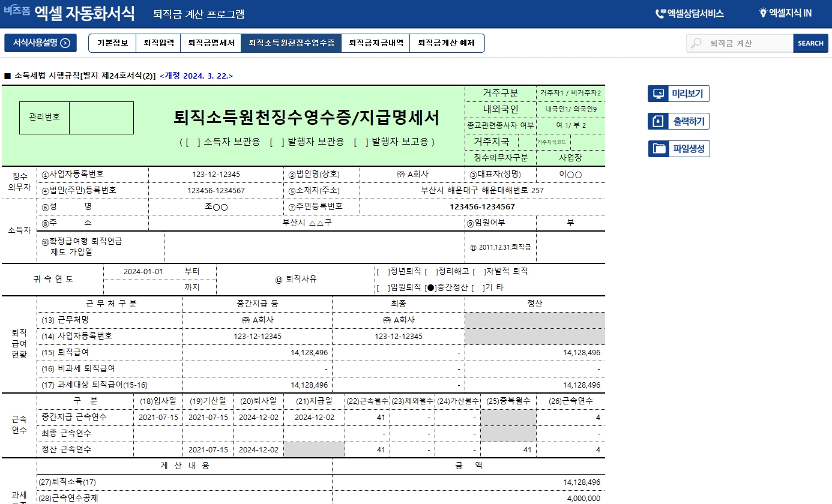Click the 출력하기 printer icon
832x504 pixels.
point(659,121)
